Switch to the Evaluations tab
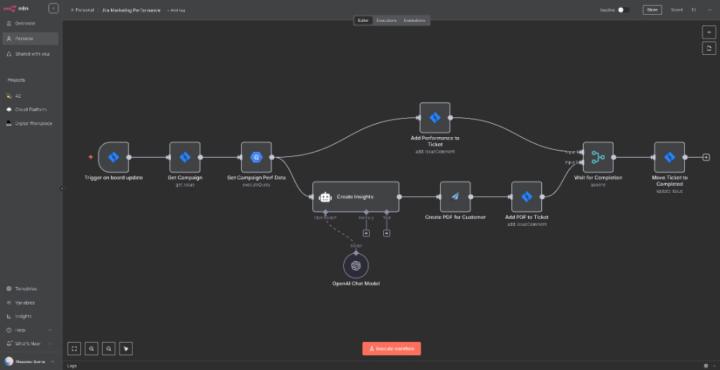The image size is (720, 370). 414,21
